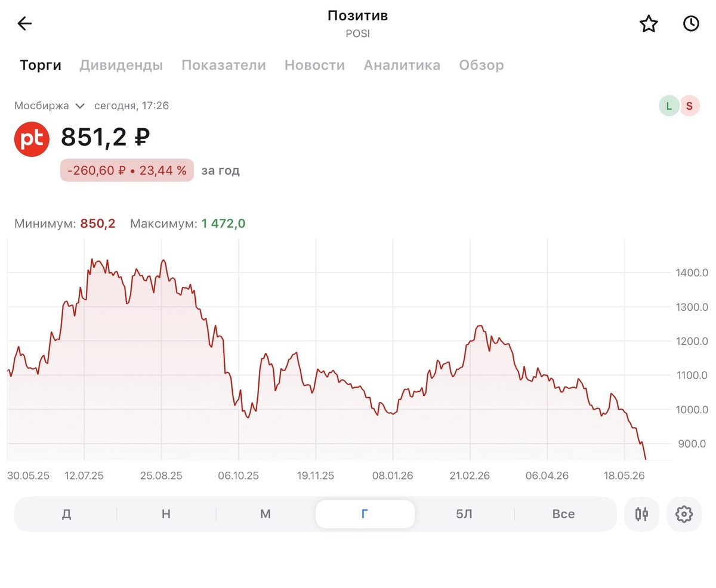Go back with the arrow icon
Screen dimensions: 716x588
pyautogui.click(x=24, y=24)
